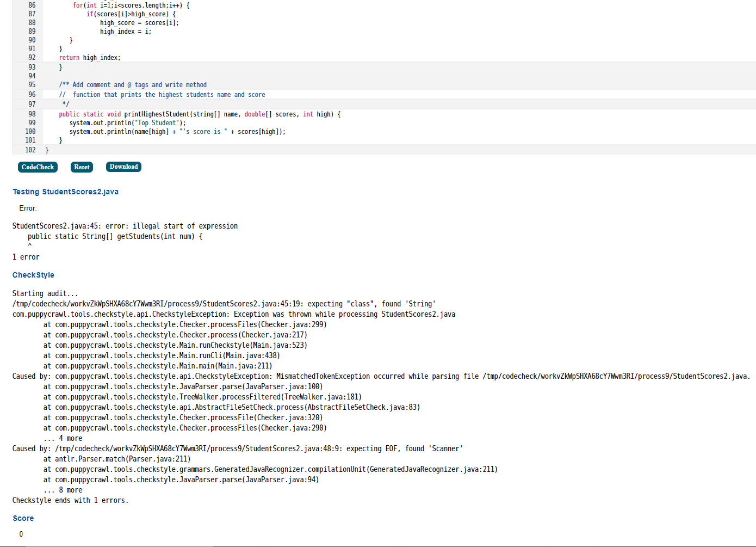Click the Score section heading
This screenshot has height=547, width=756.
(x=23, y=518)
